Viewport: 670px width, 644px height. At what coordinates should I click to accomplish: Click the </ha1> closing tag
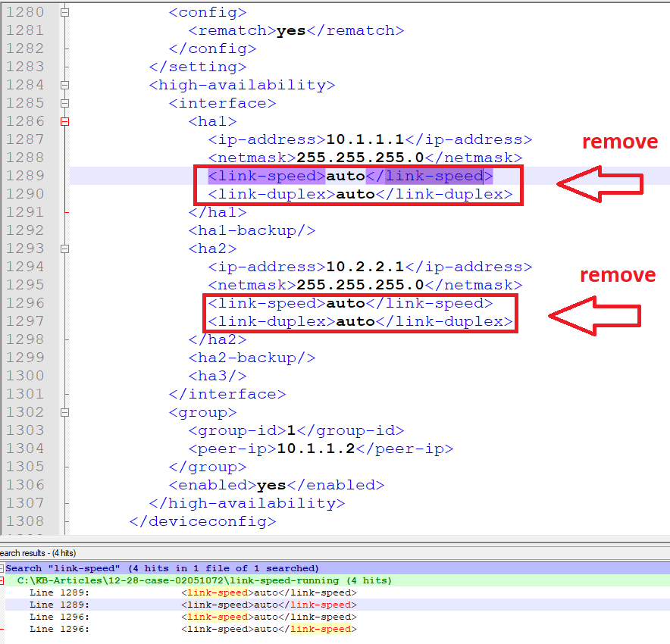(x=218, y=212)
